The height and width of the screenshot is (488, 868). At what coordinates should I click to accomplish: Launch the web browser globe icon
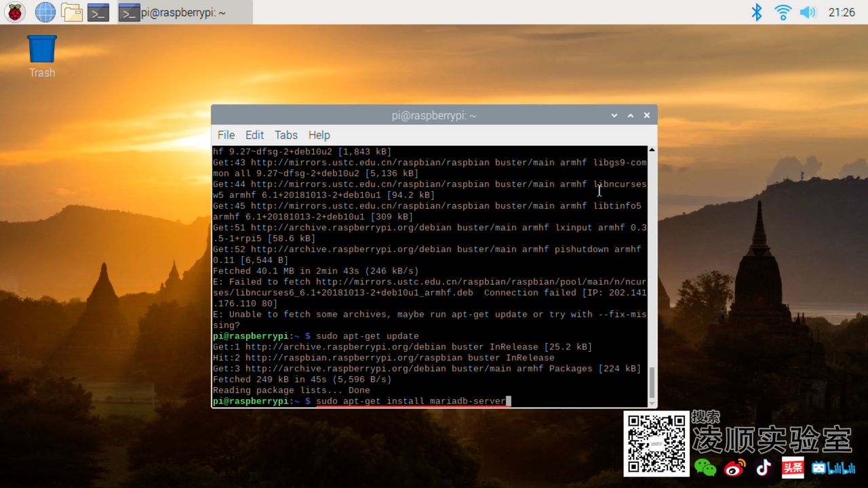click(x=45, y=12)
